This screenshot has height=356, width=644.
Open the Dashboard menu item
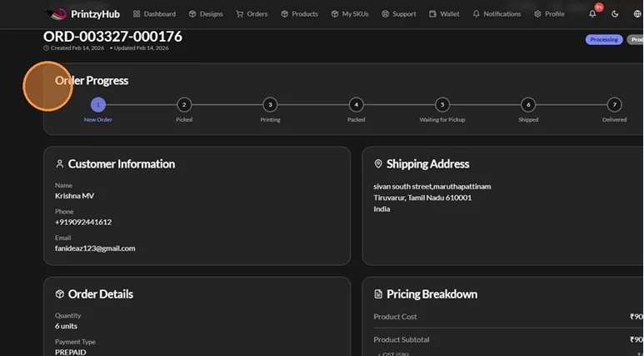pos(154,14)
